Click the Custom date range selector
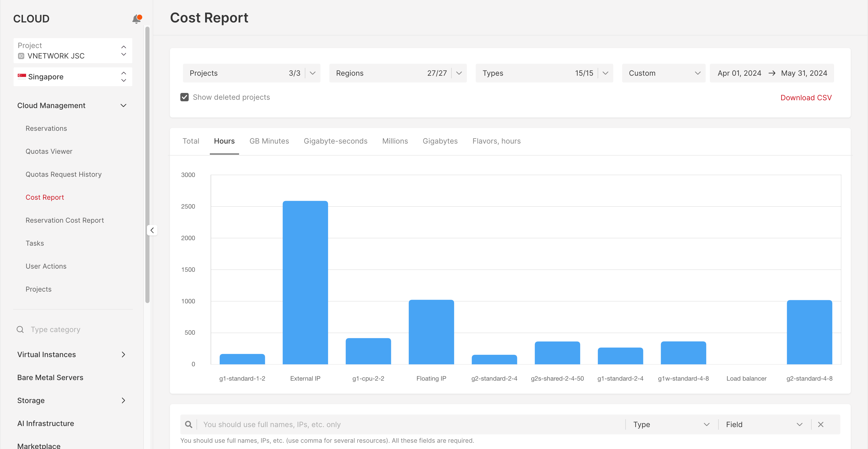The width and height of the screenshot is (868, 449). click(x=664, y=73)
